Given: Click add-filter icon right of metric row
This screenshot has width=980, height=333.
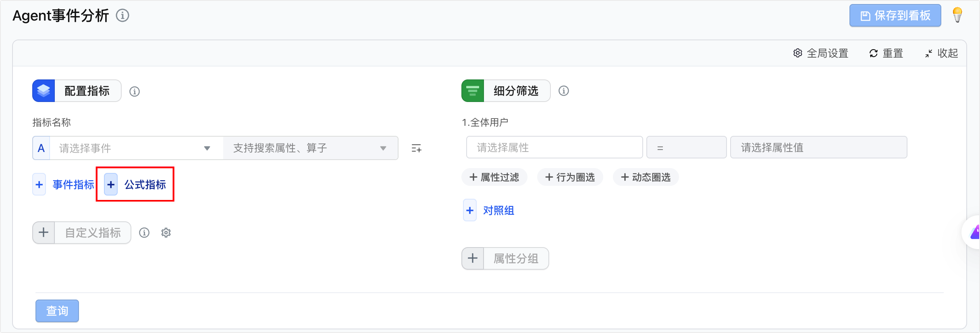Looking at the screenshot, I should click(x=417, y=148).
